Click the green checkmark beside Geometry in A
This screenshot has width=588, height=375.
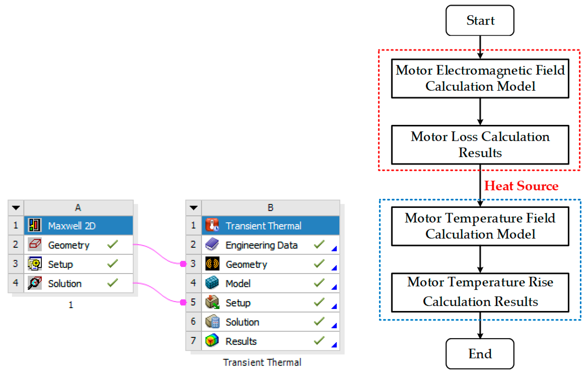113,244
